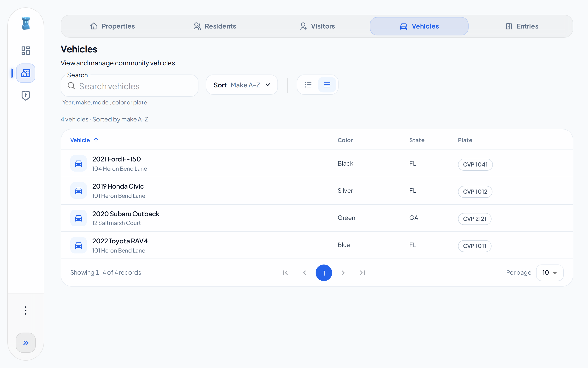The height and width of the screenshot is (368, 588).
Task: Select the Vehicles tab
Action: tap(419, 26)
